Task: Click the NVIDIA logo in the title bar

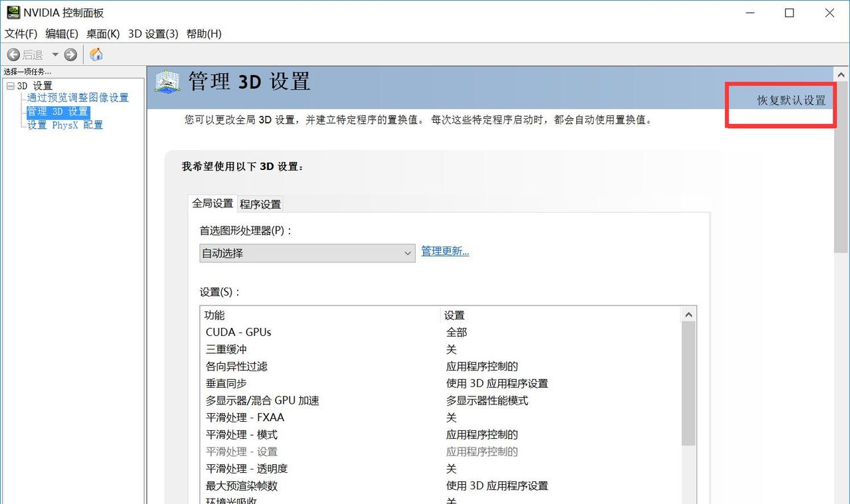Action: (x=14, y=12)
